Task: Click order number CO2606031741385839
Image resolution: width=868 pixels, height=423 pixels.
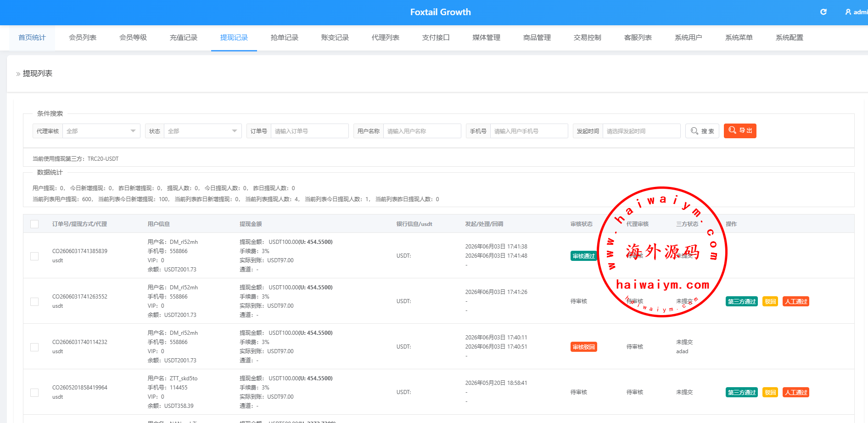Action: pyautogui.click(x=80, y=251)
